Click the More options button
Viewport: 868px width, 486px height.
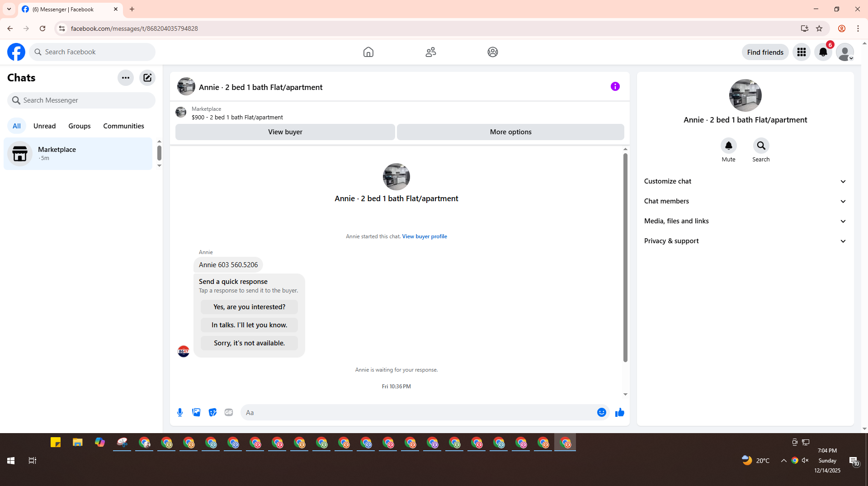pos(511,132)
